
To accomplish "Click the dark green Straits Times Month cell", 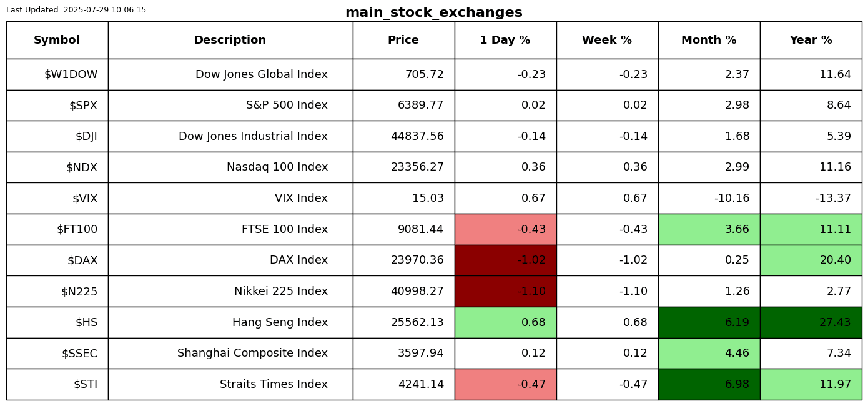I will [x=709, y=384].
